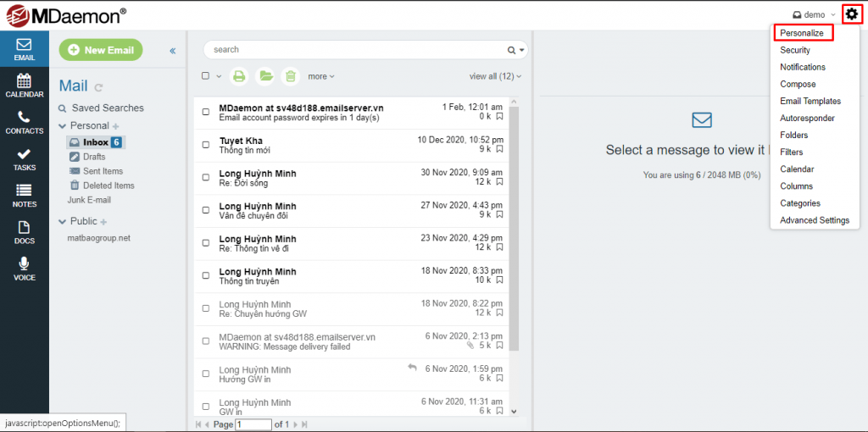Select Personalize from settings menu
Viewport: 868px width, 432px height.
(802, 33)
